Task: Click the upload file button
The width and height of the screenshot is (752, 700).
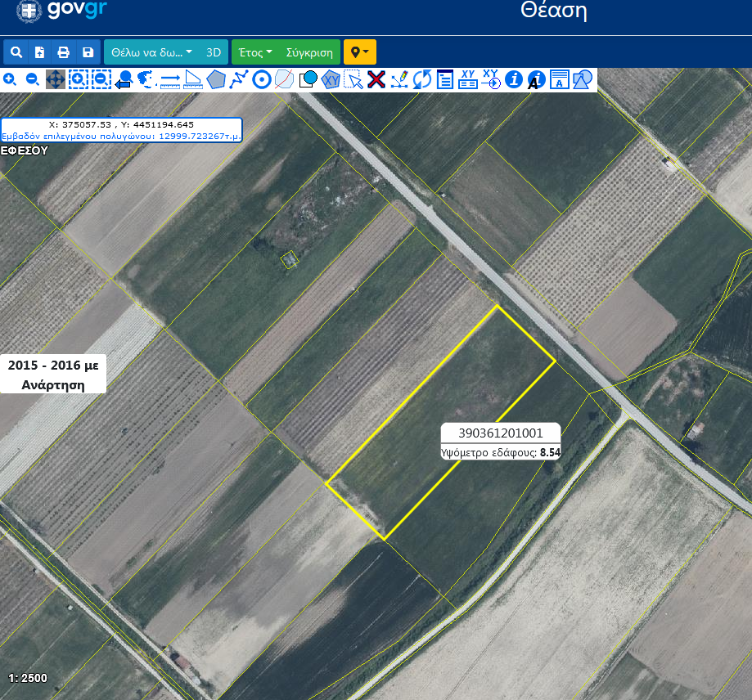Action: pos(39,52)
